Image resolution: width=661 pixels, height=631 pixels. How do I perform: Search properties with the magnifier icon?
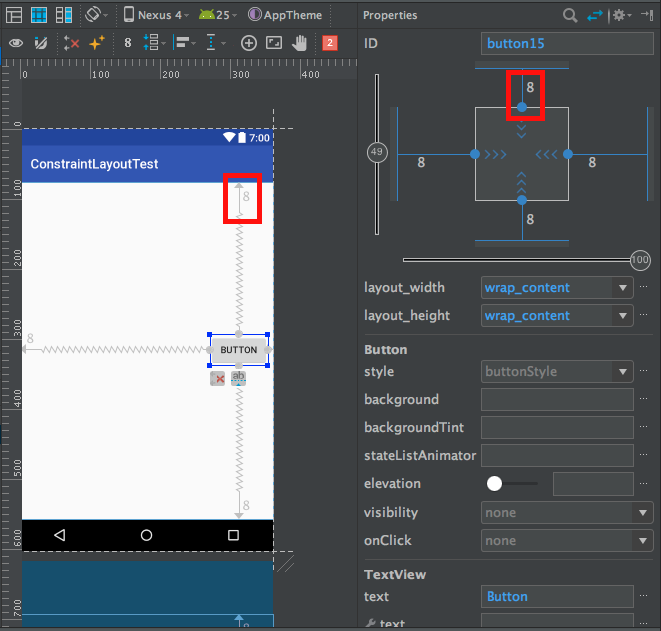click(x=570, y=16)
